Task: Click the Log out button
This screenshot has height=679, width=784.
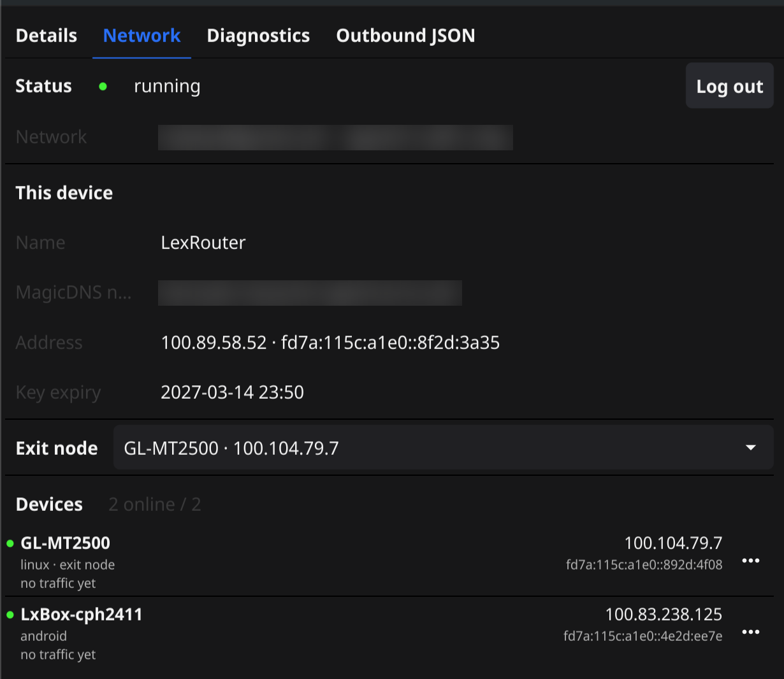Action: (729, 86)
